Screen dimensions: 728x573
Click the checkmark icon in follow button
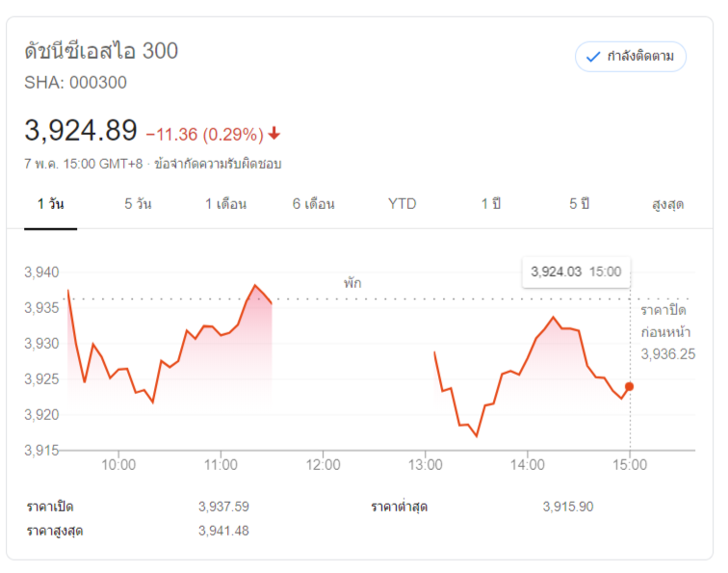coord(593,57)
